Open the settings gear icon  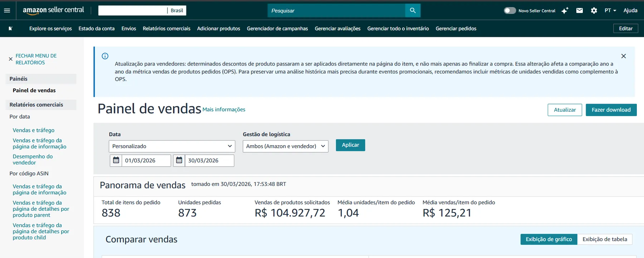coord(594,10)
